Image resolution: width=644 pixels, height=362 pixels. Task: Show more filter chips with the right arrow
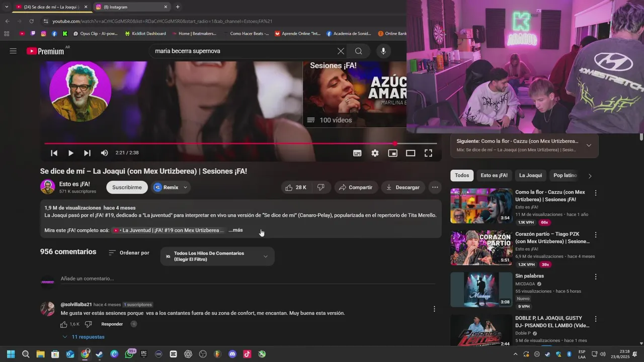pyautogui.click(x=590, y=176)
